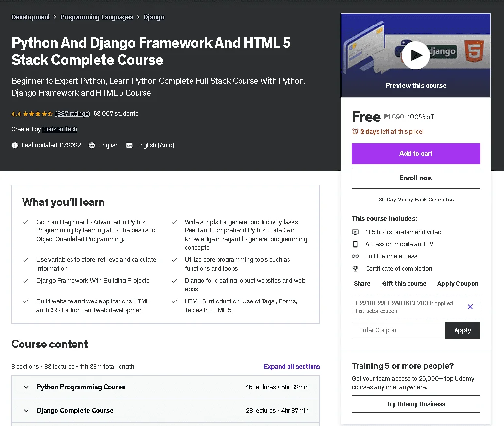The width and height of the screenshot is (504, 426).
Task: Click the struck-through ₱1,690 price
Action: pyautogui.click(x=394, y=117)
